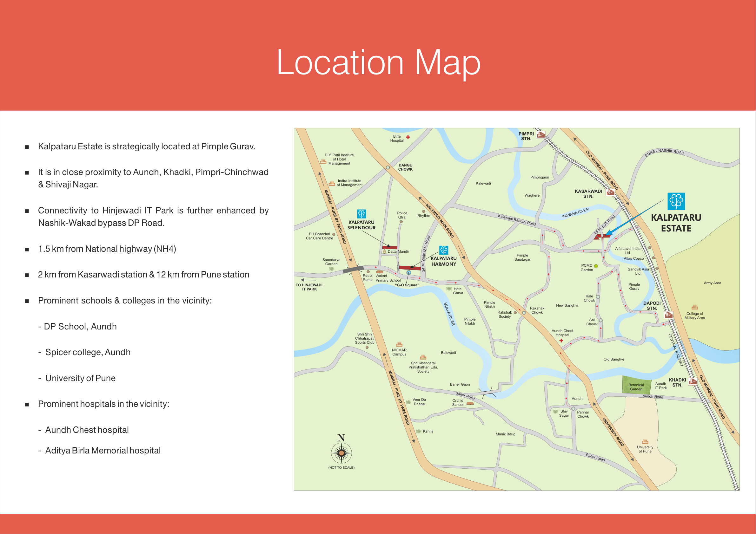Screen dimensions: 756x534
Task: Click the "Balewadi" label
Action: (x=448, y=352)
